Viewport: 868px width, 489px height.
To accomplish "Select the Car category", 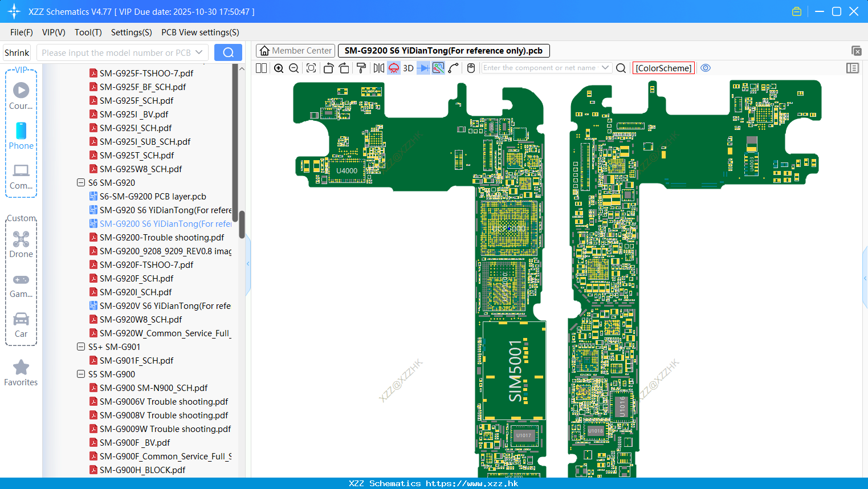I will coord(21,325).
